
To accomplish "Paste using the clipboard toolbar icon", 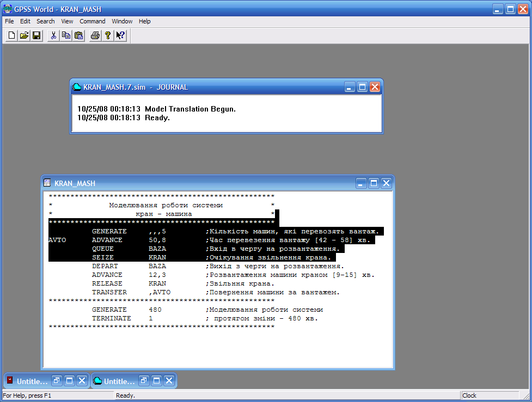I will tap(79, 35).
